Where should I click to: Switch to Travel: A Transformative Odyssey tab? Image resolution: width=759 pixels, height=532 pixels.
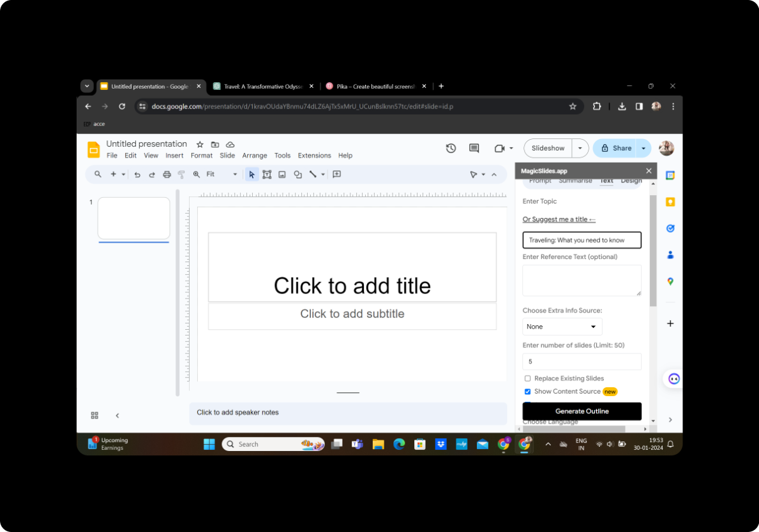262,87
